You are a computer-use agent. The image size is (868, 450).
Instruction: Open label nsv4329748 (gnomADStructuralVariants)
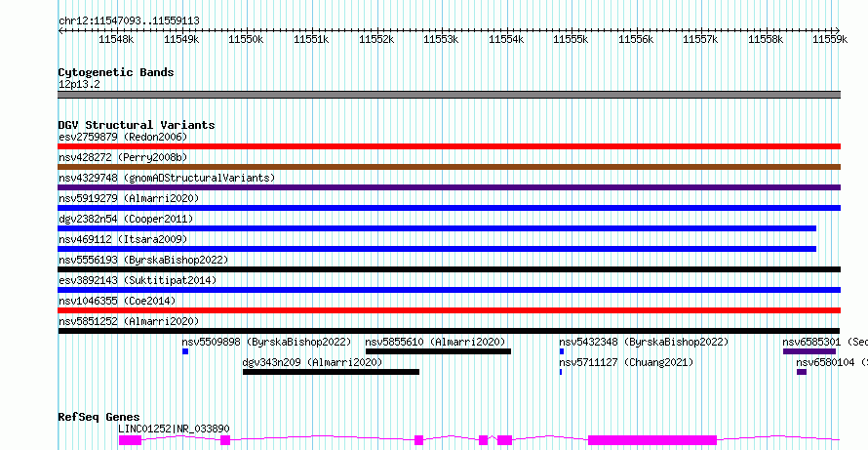point(167,178)
